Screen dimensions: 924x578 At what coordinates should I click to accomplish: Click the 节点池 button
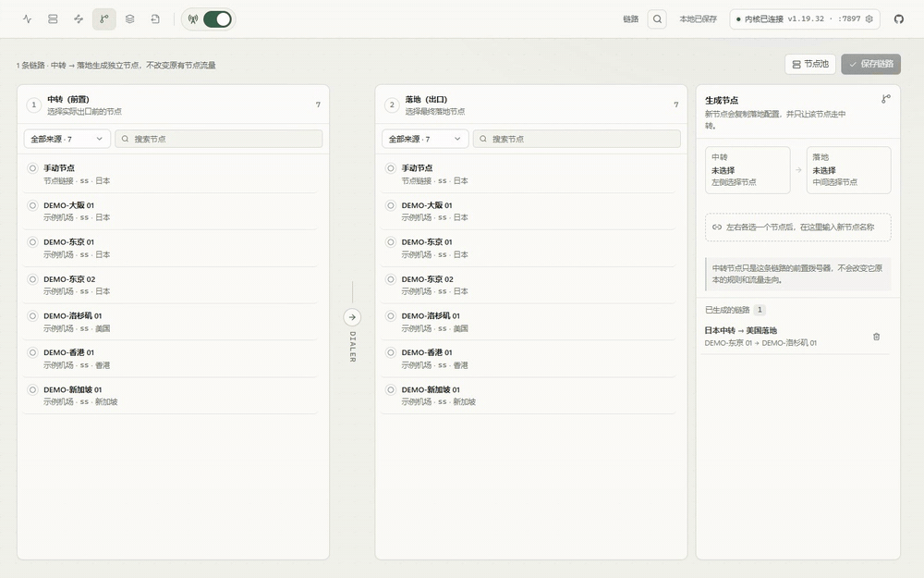click(810, 64)
